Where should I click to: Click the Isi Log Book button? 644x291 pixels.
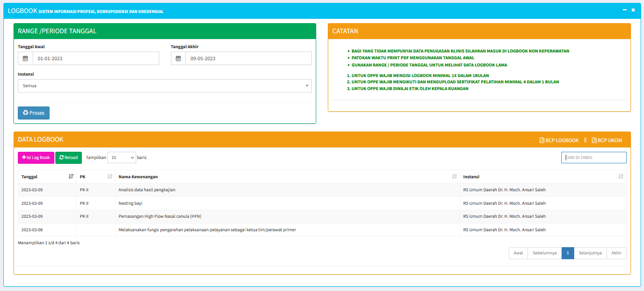pyautogui.click(x=36, y=158)
